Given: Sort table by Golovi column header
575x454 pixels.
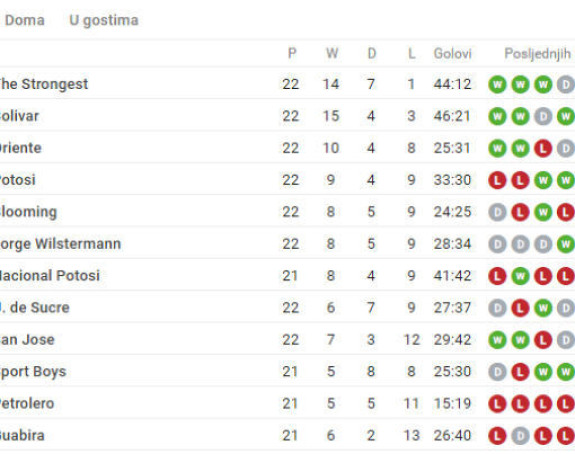Looking at the screenshot, I should [x=453, y=54].
